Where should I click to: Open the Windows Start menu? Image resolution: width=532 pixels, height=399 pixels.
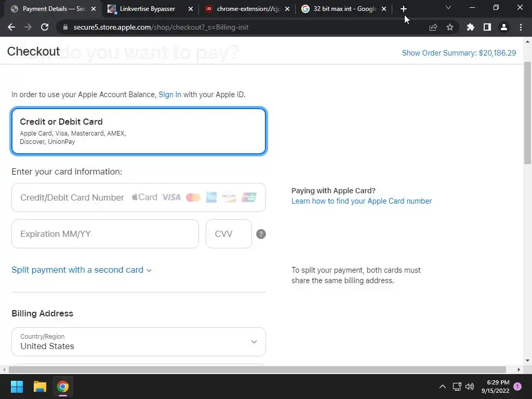(x=17, y=387)
